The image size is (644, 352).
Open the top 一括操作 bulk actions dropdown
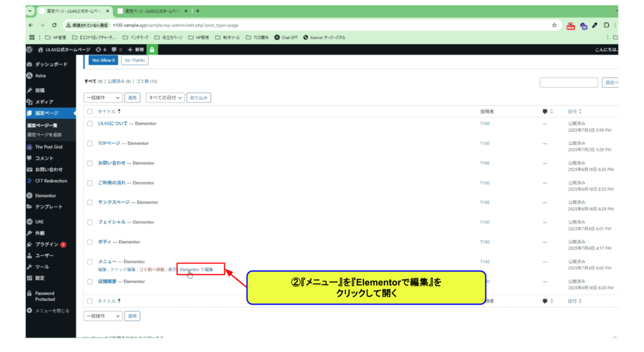tap(103, 98)
